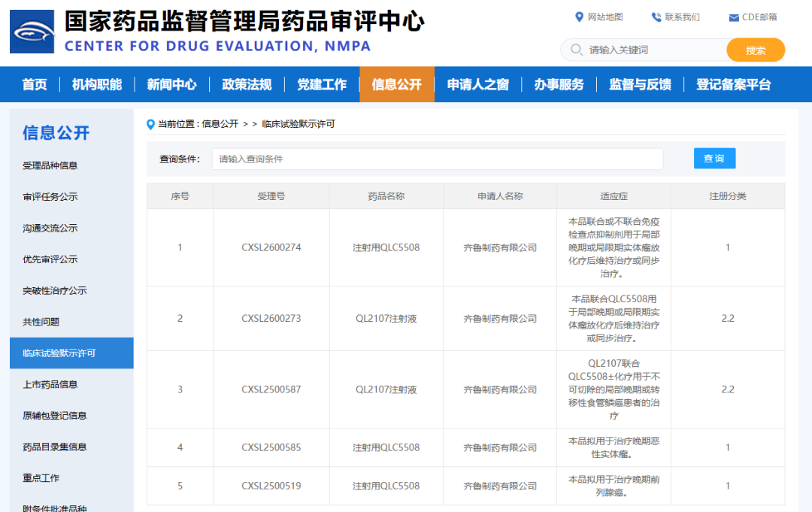Click the 序号 column header
This screenshot has height=512, width=812.
coord(180,196)
